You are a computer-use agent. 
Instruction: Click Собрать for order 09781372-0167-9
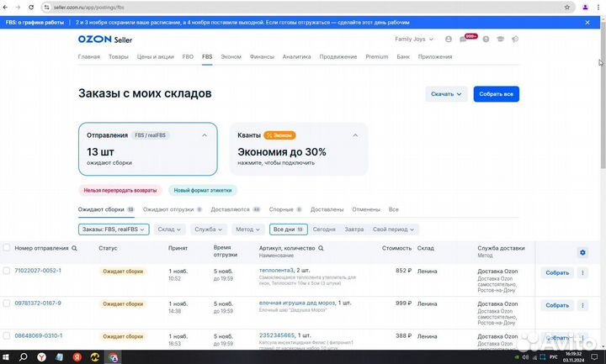[x=557, y=305]
